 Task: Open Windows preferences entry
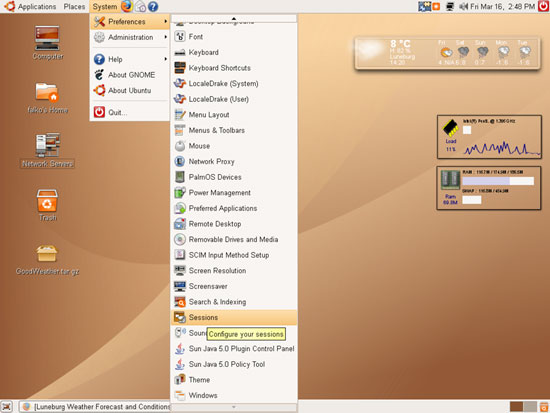(x=234, y=395)
